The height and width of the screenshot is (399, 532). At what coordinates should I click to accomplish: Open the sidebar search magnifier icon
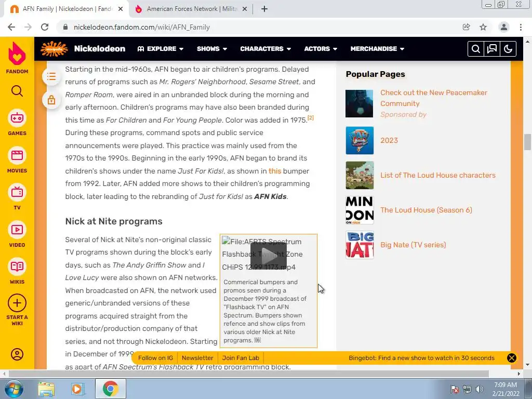17,91
